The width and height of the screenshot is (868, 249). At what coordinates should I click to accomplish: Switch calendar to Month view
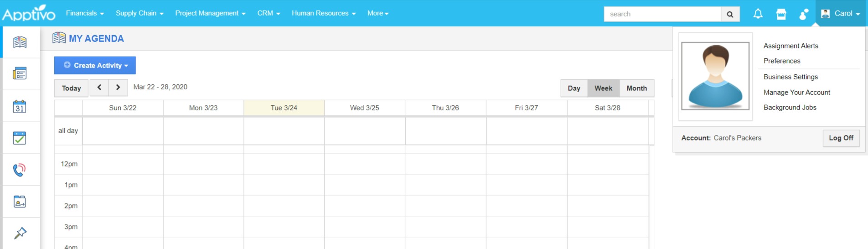636,88
